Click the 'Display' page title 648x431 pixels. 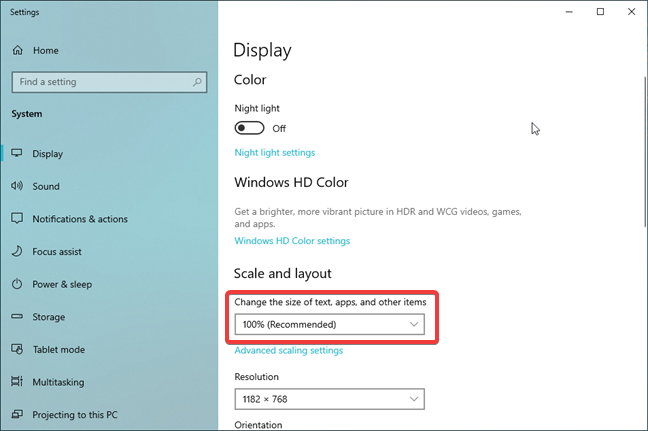tap(262, 50)
